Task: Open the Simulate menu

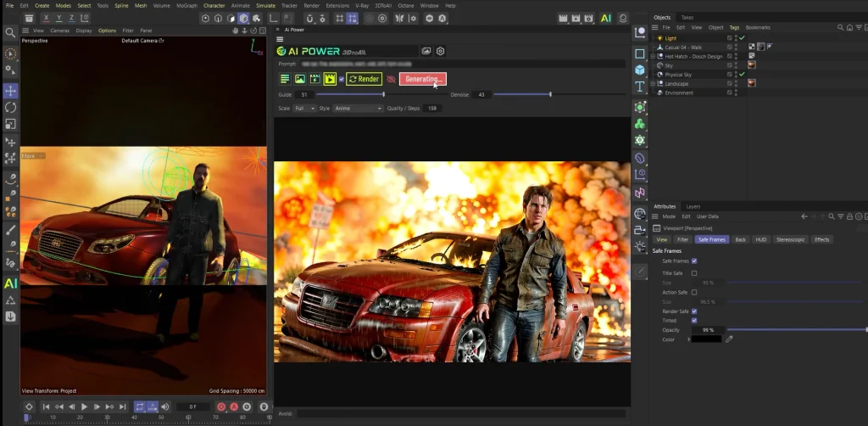Action: 265,6
